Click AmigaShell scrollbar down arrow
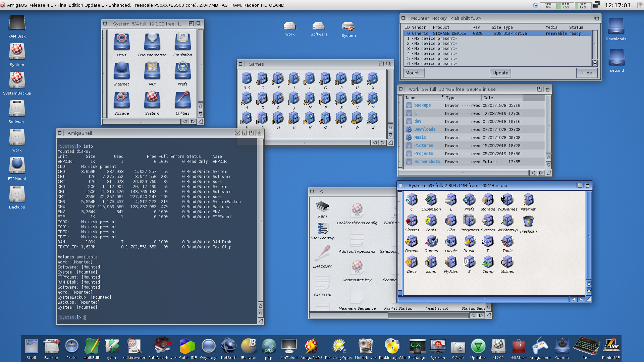Image resolution: width=644 pixels, height=362 pixels. tap(261, 314)
